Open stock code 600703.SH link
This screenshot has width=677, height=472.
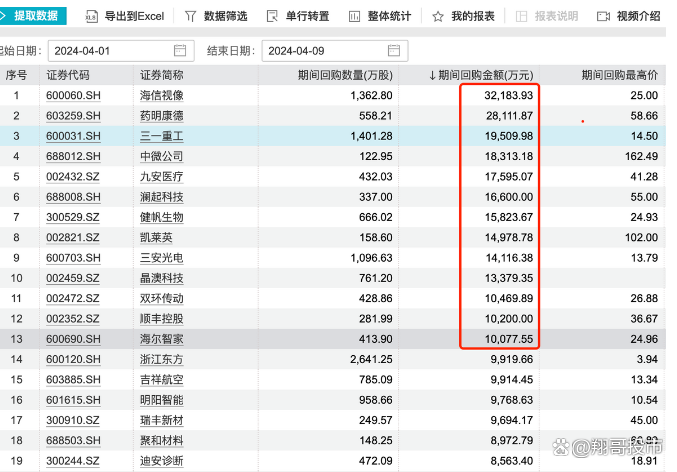(x=73, y=258)
